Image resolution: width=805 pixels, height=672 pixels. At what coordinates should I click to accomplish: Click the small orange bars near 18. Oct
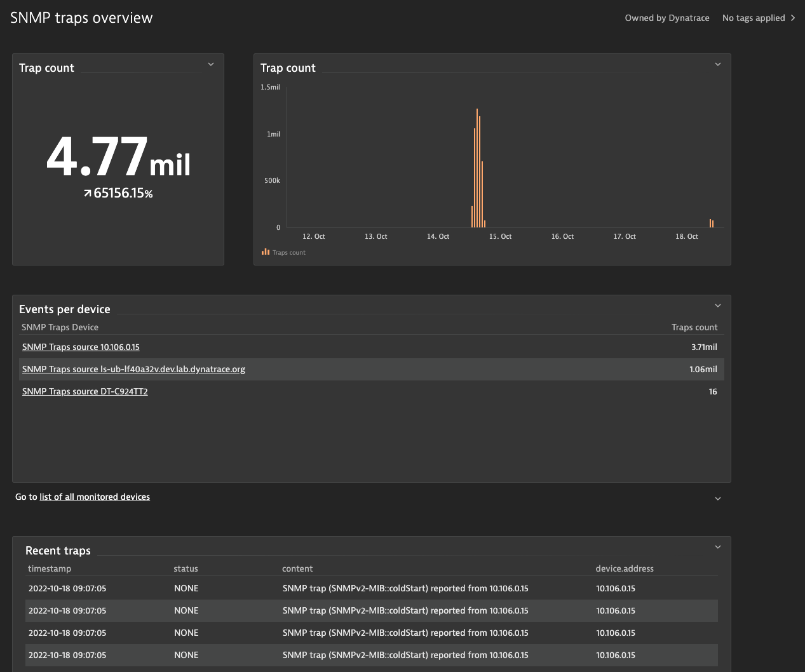712,223
